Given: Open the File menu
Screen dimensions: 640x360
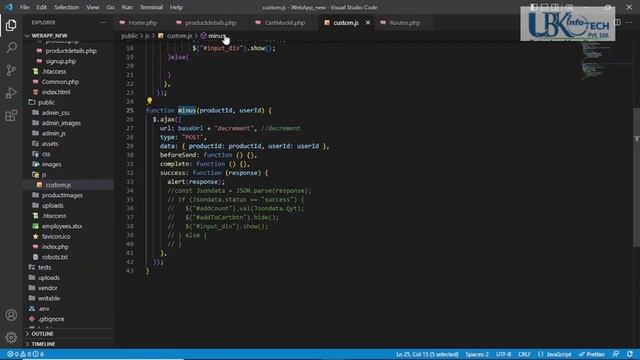Looking at the screenshot, I should (x=24, y=7).
